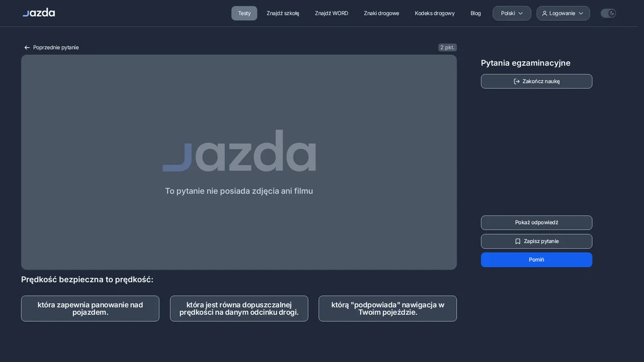
Task: Open Znaki drogowe section
Action: point(382,13)
